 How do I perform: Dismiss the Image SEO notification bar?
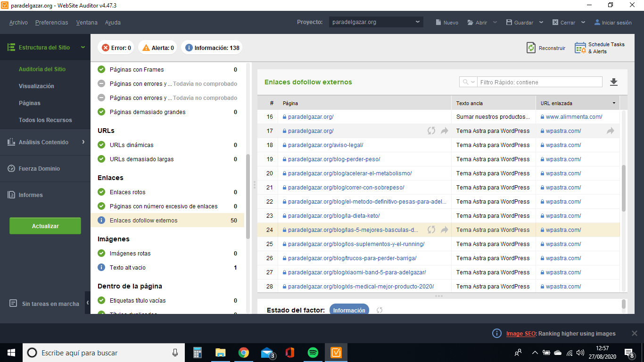[634, 333]
